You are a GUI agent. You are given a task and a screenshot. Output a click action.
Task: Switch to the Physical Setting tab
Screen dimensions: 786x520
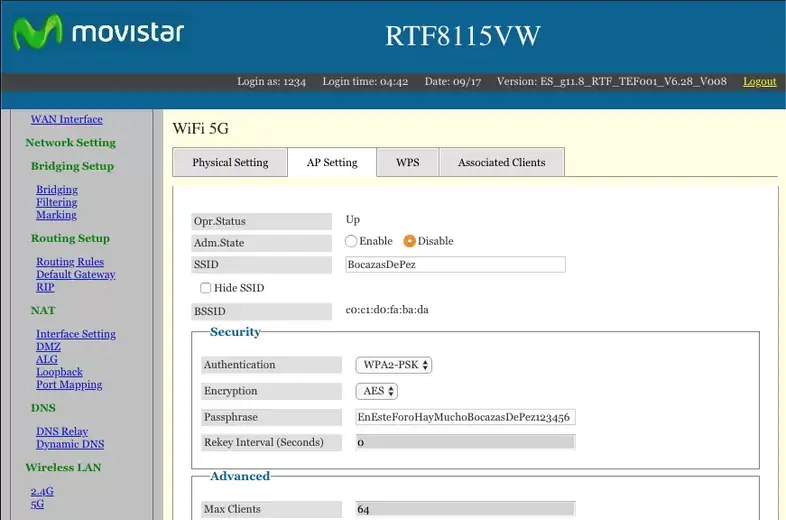pyautogui.click(x=230, y=162)
